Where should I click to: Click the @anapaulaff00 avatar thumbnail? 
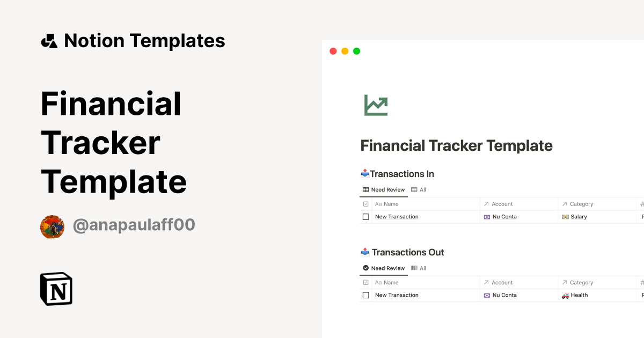(52, 226)
